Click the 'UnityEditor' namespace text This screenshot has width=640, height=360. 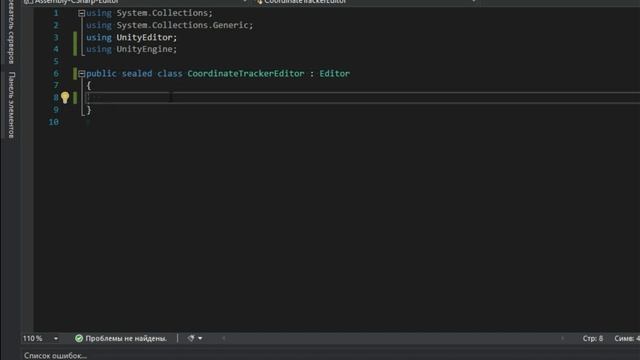click(144, 38)
